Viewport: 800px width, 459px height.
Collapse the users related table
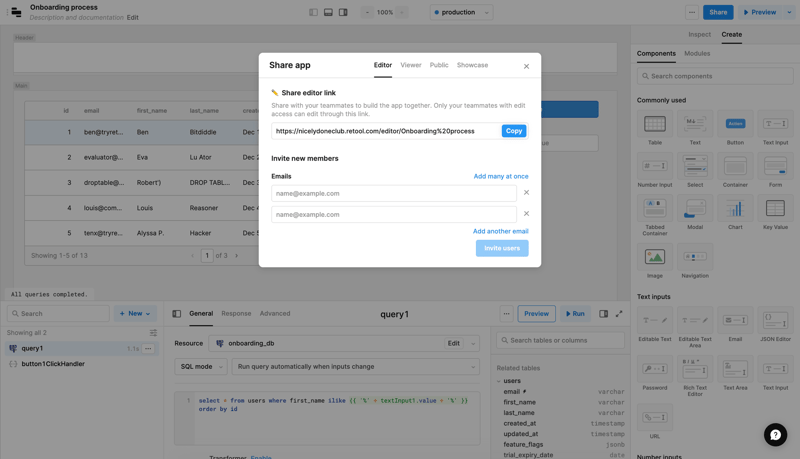tap(499, 381)
